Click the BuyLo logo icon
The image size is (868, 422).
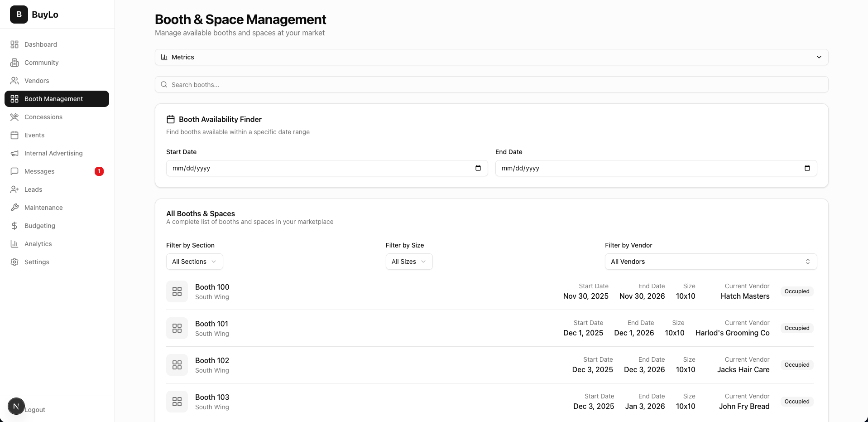pyautogui.click(x=19, y=15)
